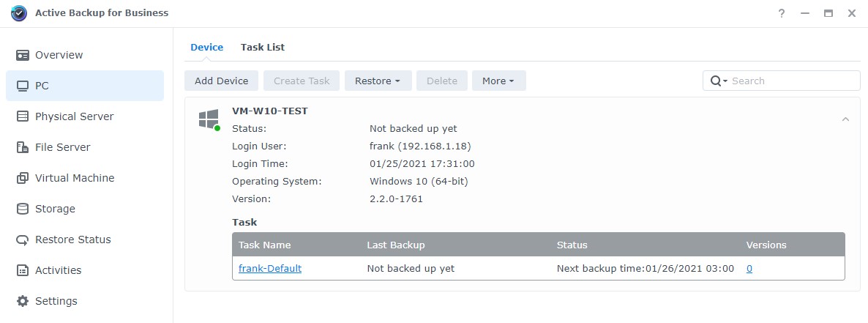Click the Versions column header
The image size is (868, 323).
(766, 245)
